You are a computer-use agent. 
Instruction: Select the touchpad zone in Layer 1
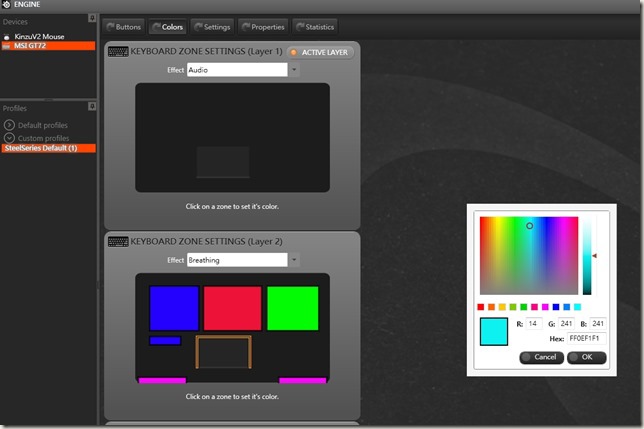(223, 162)
